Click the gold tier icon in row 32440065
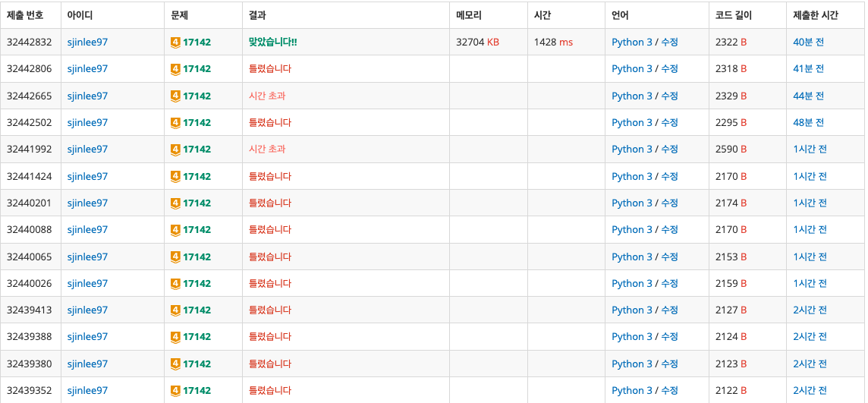 (x=175, y=257)
